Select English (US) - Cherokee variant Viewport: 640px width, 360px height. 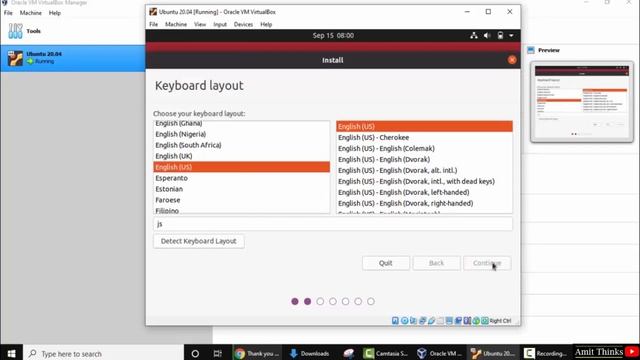[x=424, y=138]
